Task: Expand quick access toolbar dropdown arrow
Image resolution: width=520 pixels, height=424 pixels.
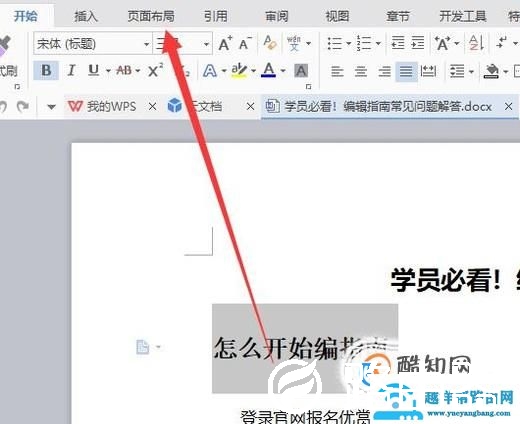Action: 51,107
